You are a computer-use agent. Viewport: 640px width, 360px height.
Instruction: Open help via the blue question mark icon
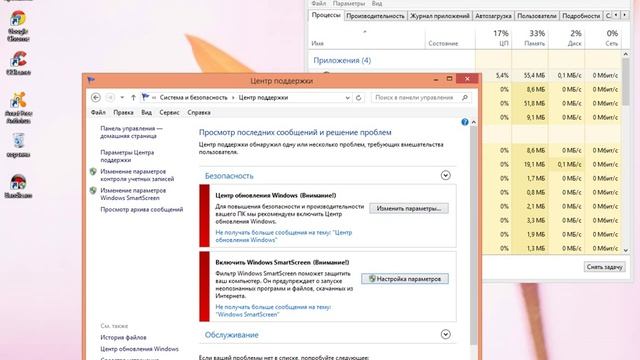tap(464, 122)
